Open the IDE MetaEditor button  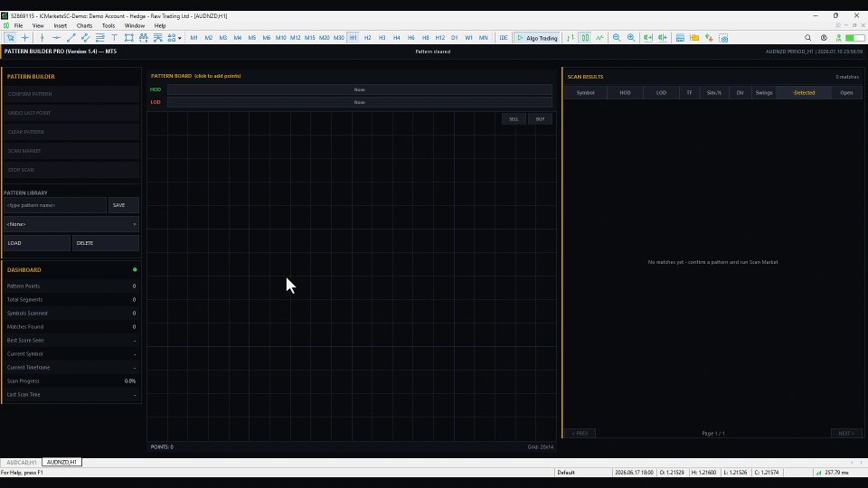[504, 38]
